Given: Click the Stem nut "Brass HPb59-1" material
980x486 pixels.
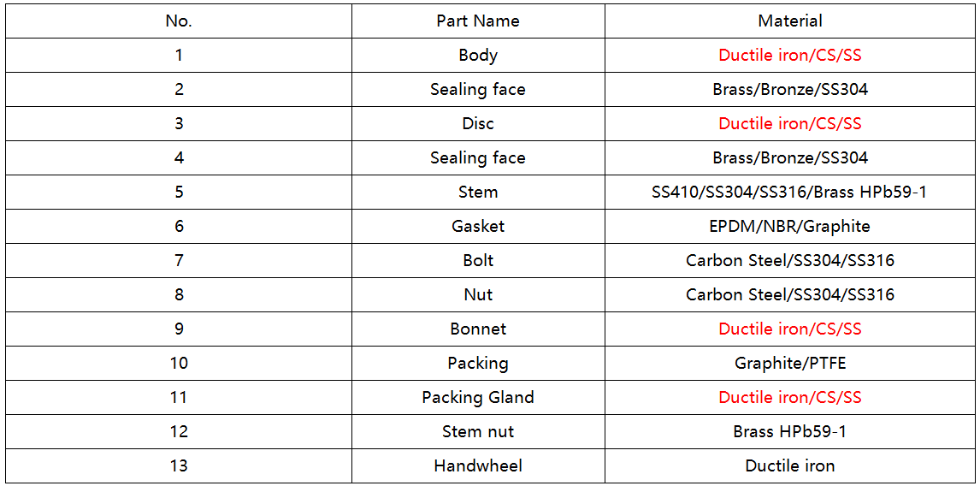Looking at the screenshot, I should (790, 432).
